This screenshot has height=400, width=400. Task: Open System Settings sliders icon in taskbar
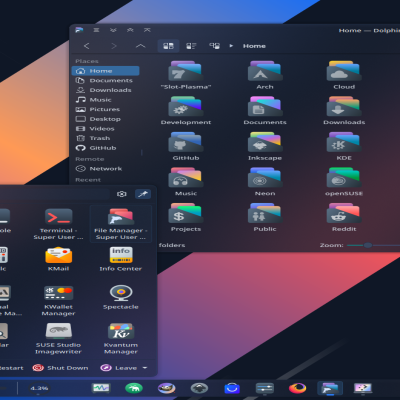point(265,388)
